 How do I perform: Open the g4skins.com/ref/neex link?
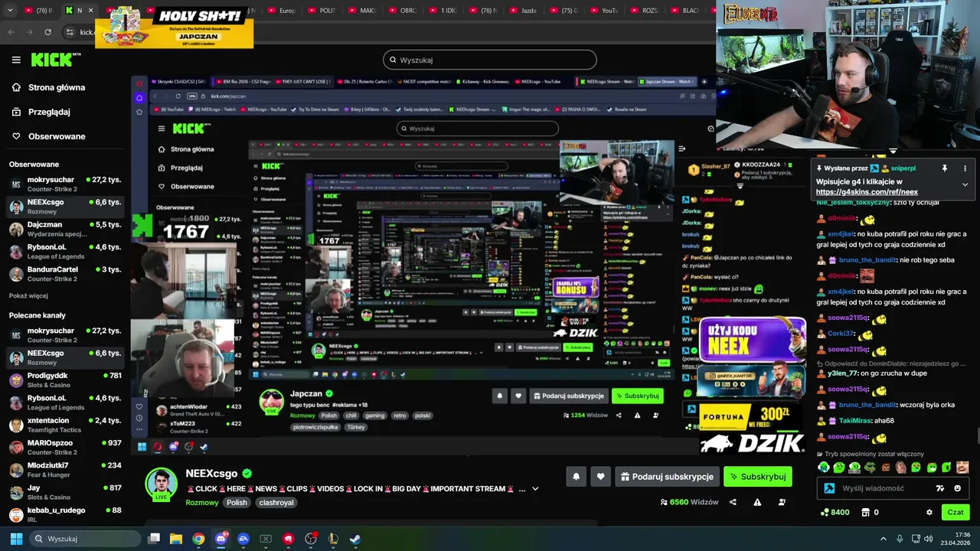(x=867, y=192)
